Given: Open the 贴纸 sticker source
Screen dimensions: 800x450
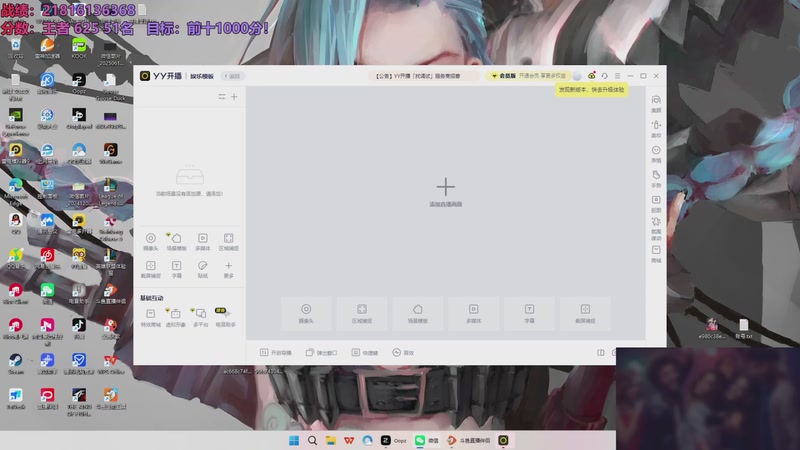Looking at the screenshot, I should coord(203,269).
